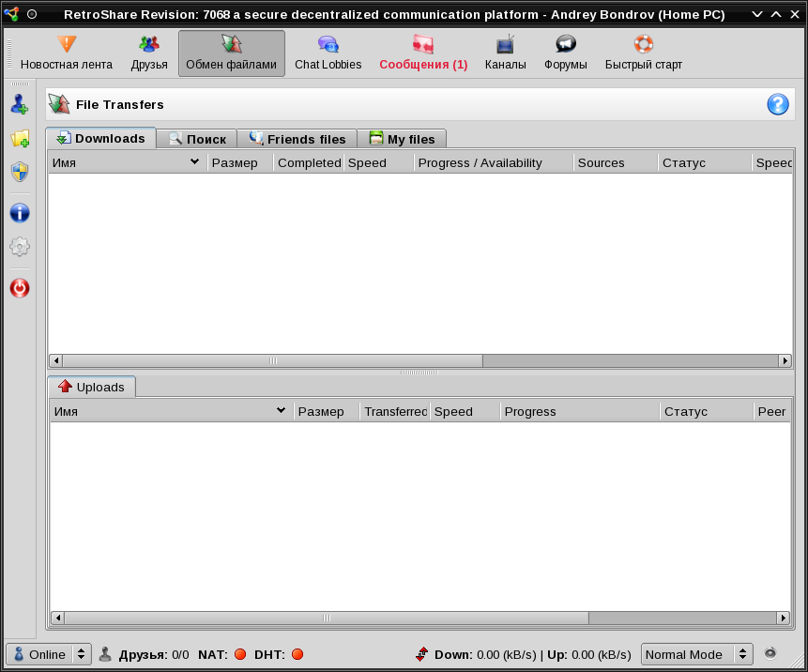
Task: Switch to the My files tab
Action: pos(402,139)
